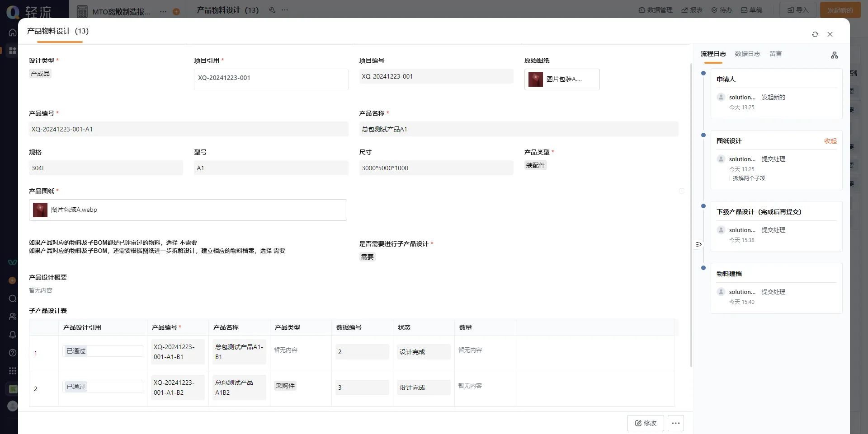The height and width of the screenshot is (434, 868).
Task: Click the orange + to add a new tab
Action: click(x=176, y=11)
